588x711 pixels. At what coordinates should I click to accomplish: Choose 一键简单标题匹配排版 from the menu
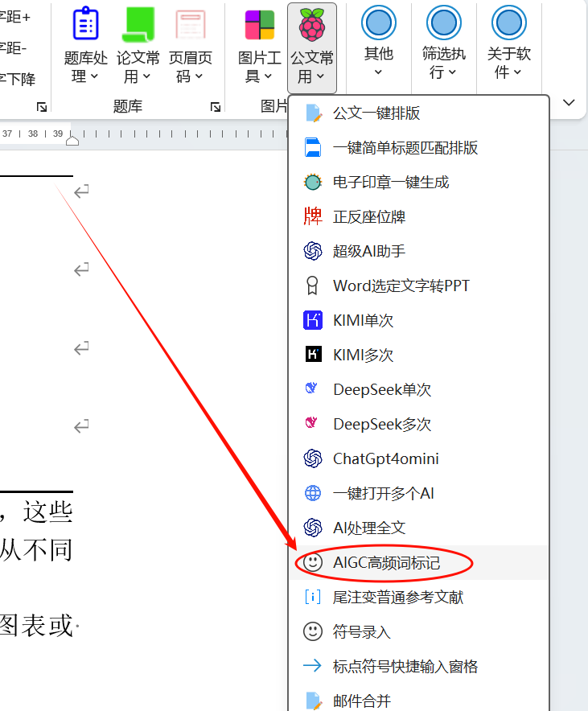[418, 147]
